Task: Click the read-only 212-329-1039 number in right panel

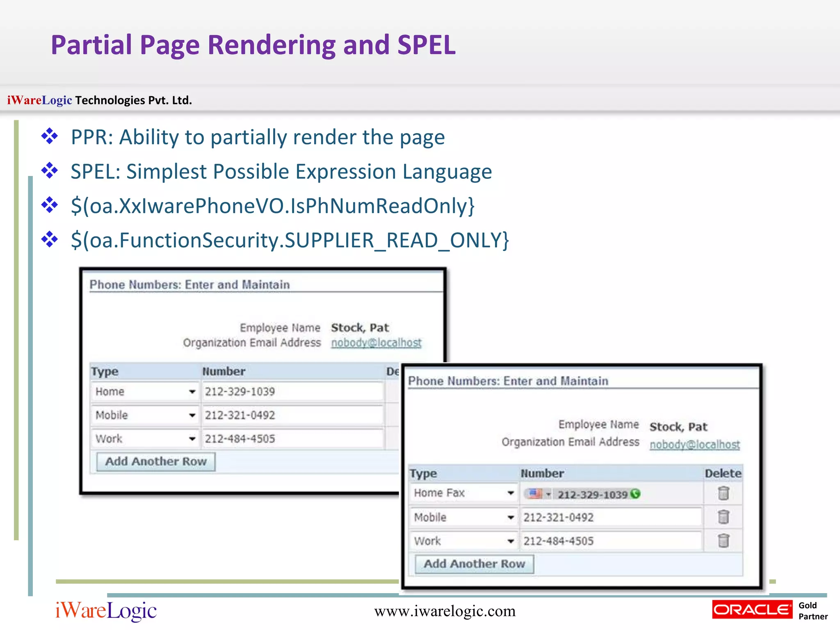Action: tap(592, 495)
